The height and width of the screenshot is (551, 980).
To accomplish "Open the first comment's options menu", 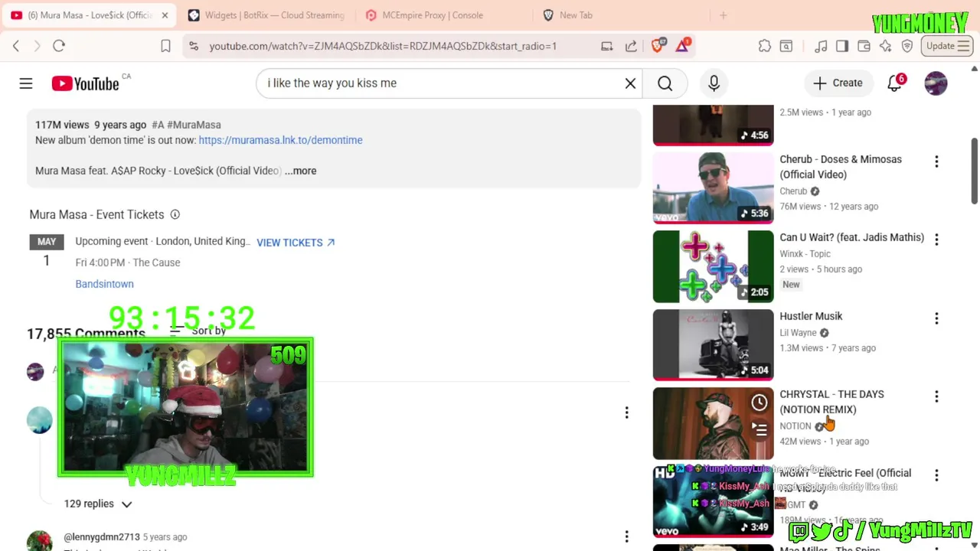I will [x=626, y=413].
